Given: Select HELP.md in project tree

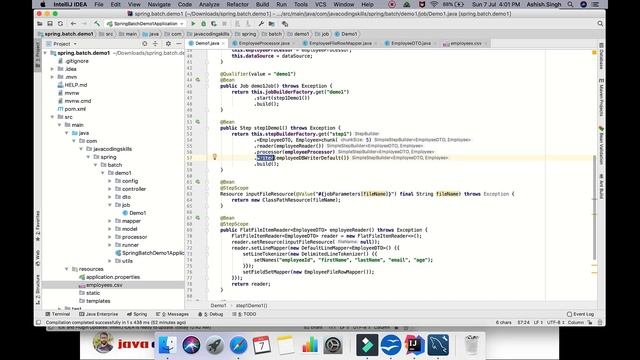Looking at the screenshot, I should point(76,85).
